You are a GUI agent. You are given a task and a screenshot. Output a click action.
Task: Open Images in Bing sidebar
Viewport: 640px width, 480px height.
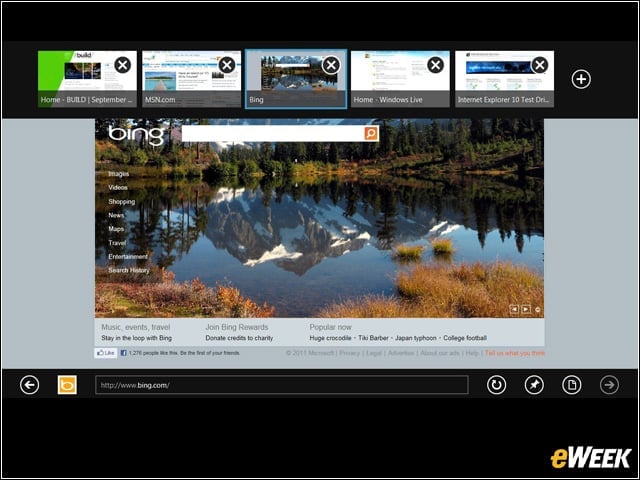(x=118, y=174)
